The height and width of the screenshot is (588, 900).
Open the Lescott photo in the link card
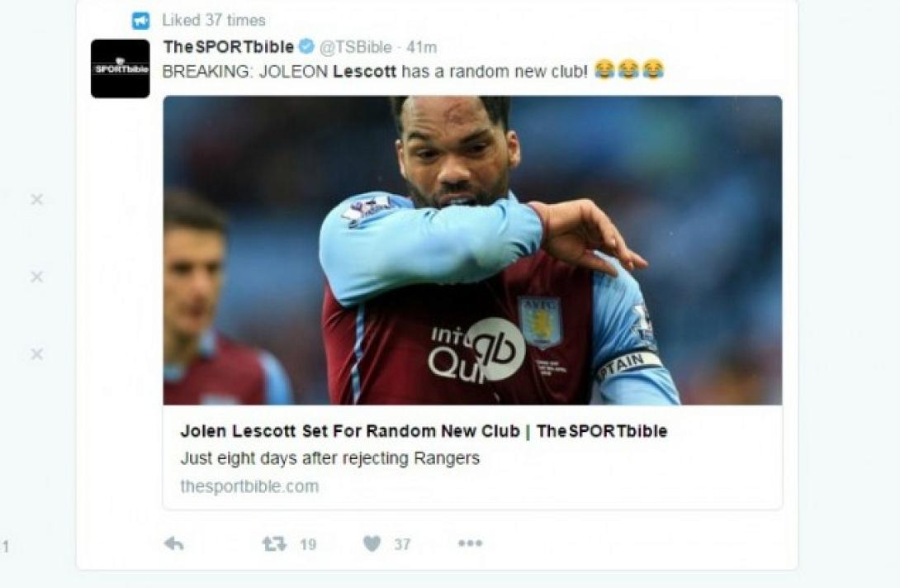[472, 250]
